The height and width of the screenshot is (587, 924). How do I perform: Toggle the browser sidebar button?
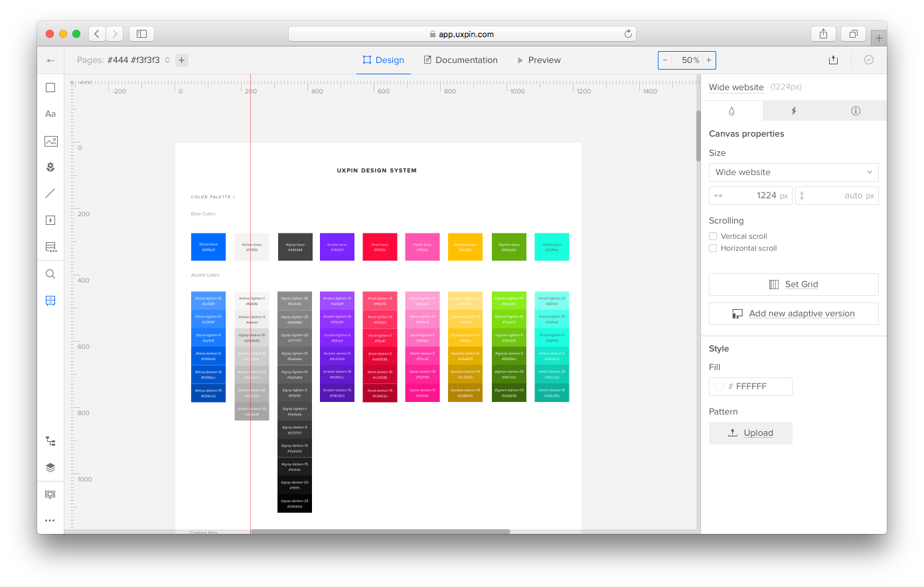(141, 34)
